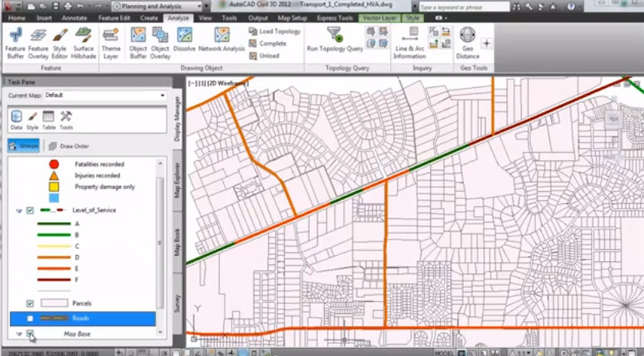Click the Print icon in quick access
The image size is (644, 356).
tap(68, 6)
